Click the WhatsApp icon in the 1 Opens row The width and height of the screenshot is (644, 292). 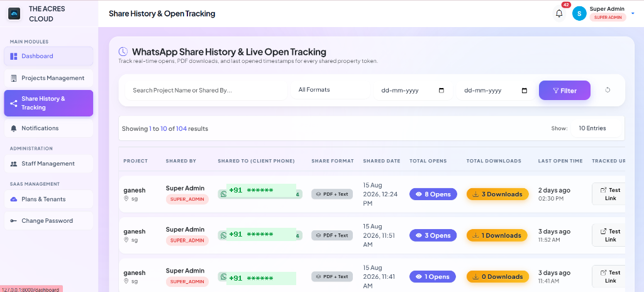(223, 276)
